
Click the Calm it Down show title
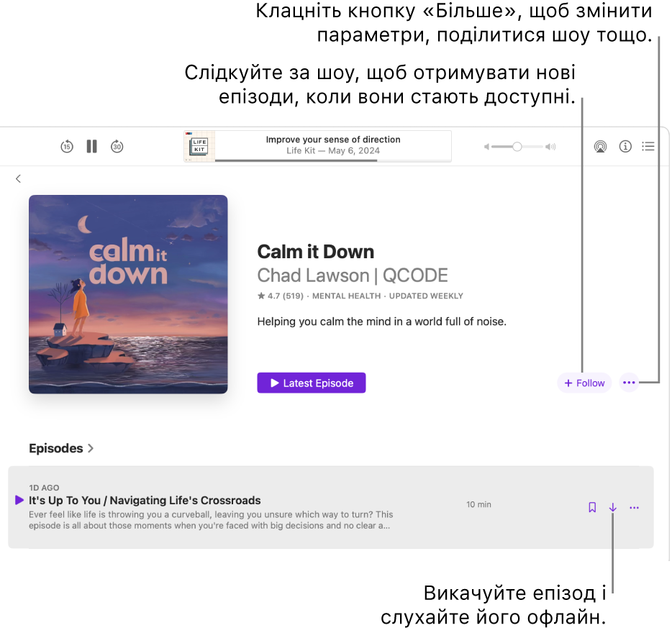coord(315,252)
